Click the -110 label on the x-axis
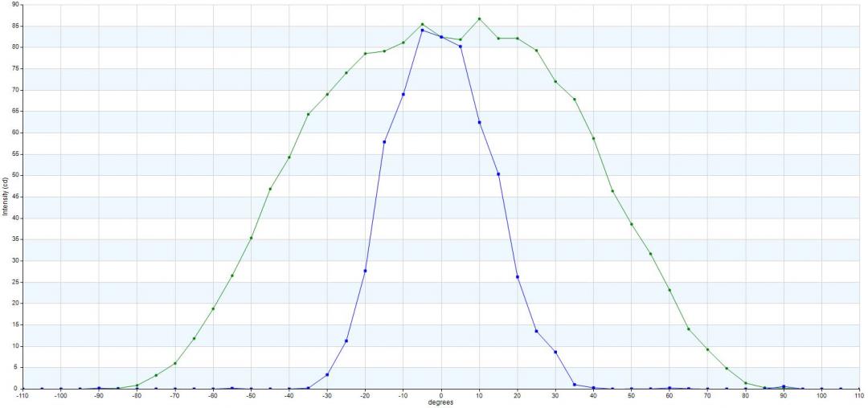Viewport: 868px width, 408px height. coord(23,396)
